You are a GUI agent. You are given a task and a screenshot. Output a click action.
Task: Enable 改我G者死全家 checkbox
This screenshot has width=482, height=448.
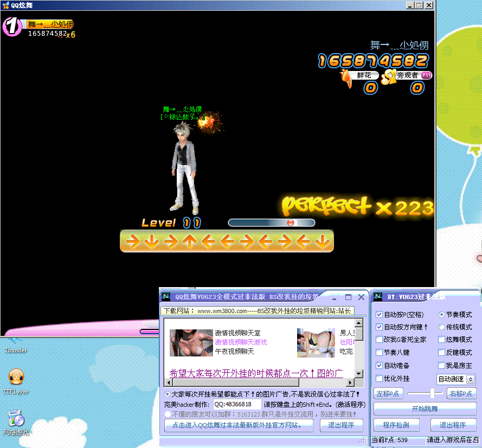click(380, 339)
